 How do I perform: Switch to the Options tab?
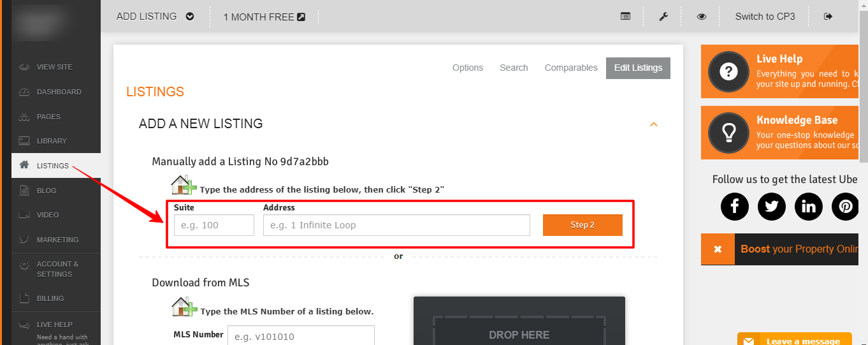tap(468, 68)
